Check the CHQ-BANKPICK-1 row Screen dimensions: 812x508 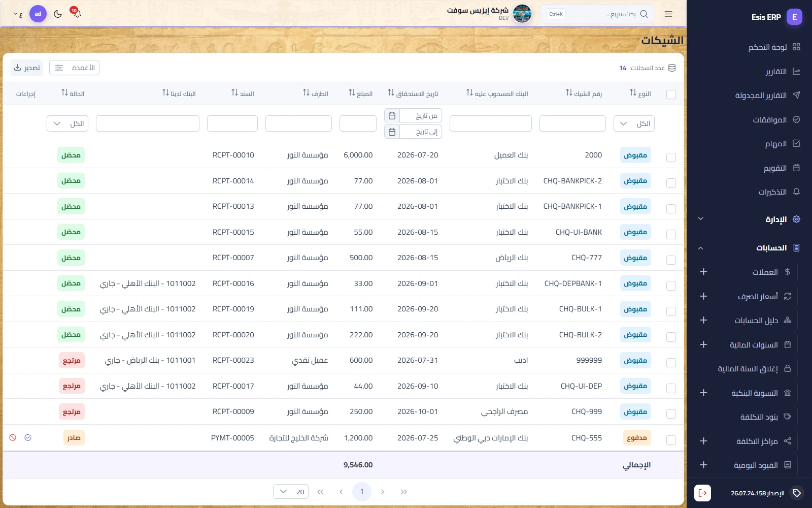(671, 209)
